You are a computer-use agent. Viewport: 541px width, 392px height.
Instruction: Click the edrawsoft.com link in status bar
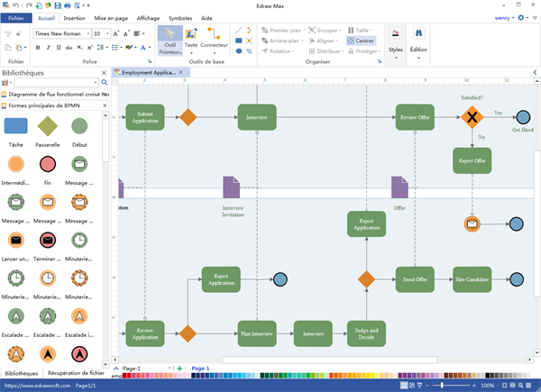click(x=37, y=386)
